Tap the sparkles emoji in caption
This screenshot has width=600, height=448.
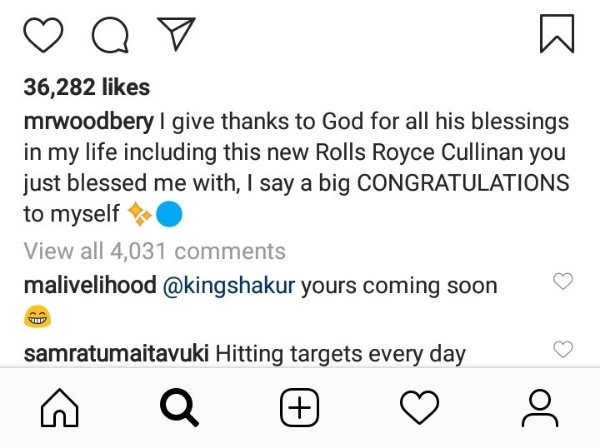140,214
